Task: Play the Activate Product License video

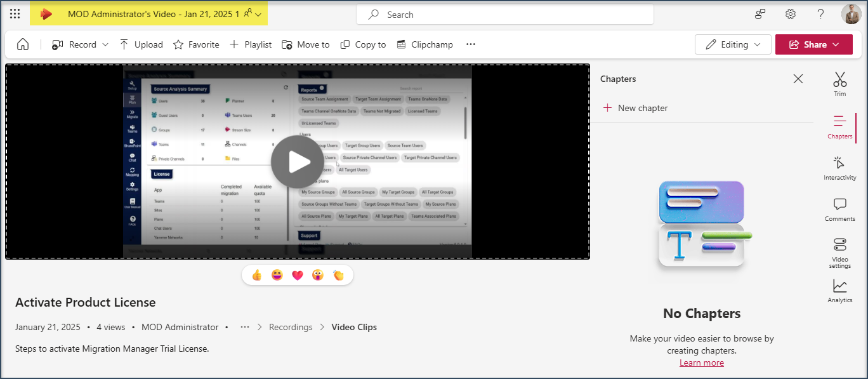Action: (x=298, y=161)
